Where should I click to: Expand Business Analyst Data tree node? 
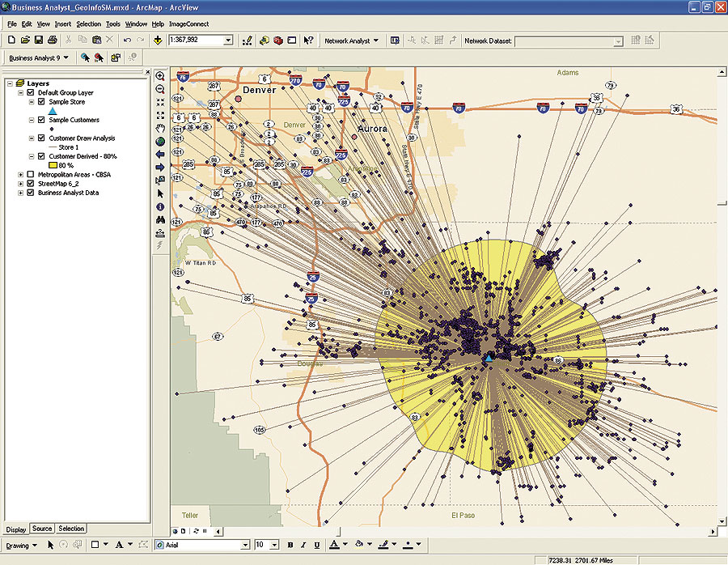20,193
